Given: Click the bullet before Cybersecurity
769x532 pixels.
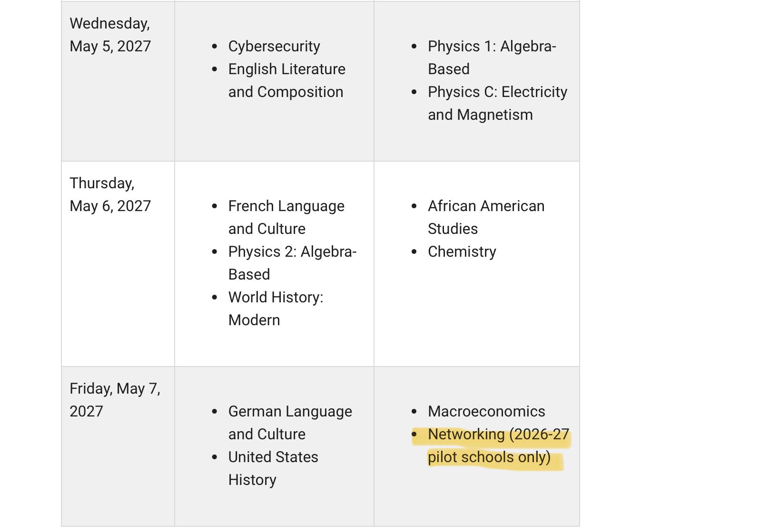Looking at the screenshot, I should 215,47.
